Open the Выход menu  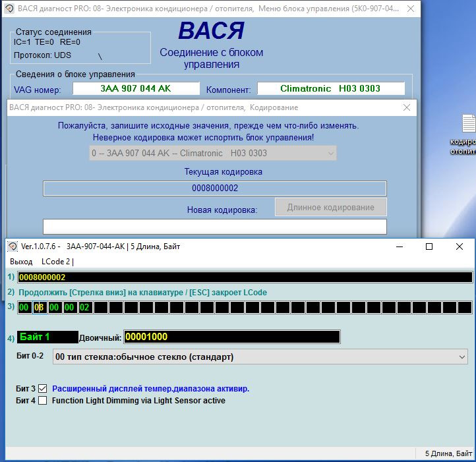[21, 262]
